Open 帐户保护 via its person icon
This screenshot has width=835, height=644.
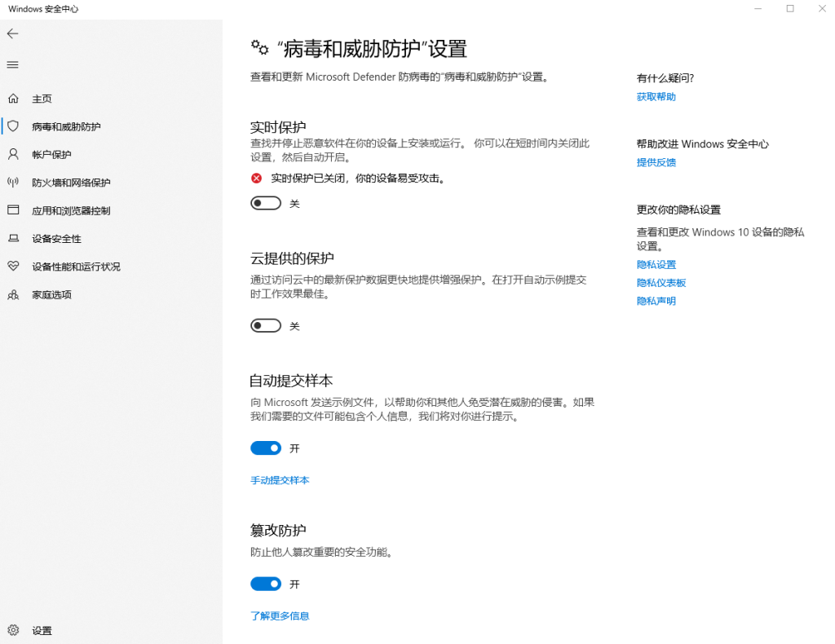(14, 154)
